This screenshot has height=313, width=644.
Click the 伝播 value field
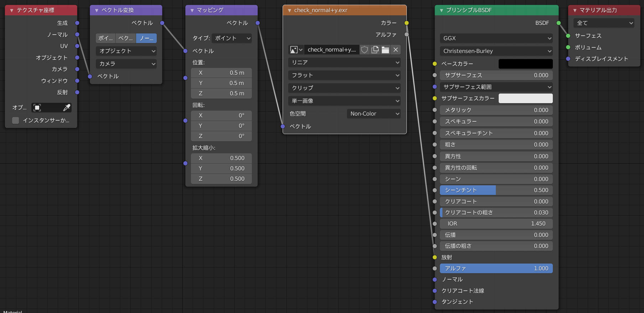click(496, 235)
